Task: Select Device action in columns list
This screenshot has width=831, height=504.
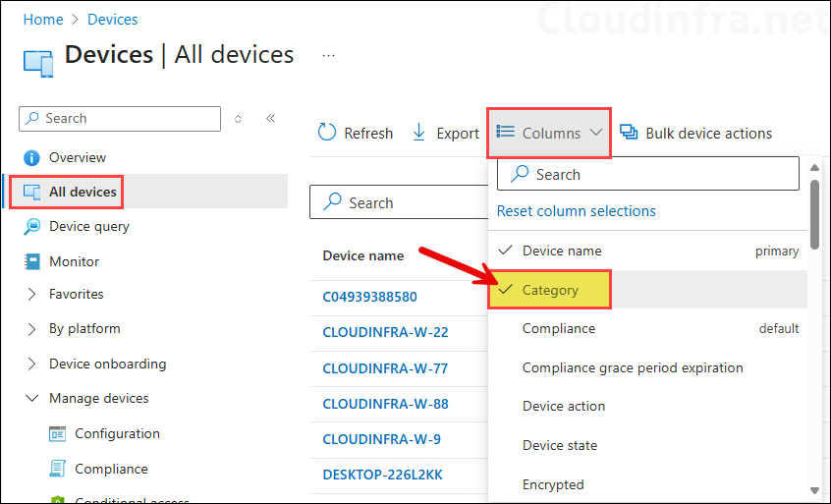Action: (563, 407)
